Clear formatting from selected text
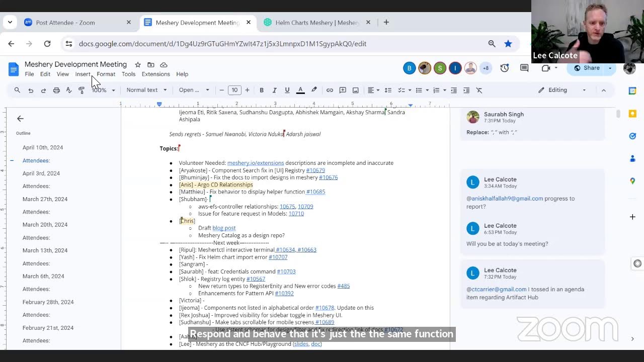 click(x=479, y=90)
